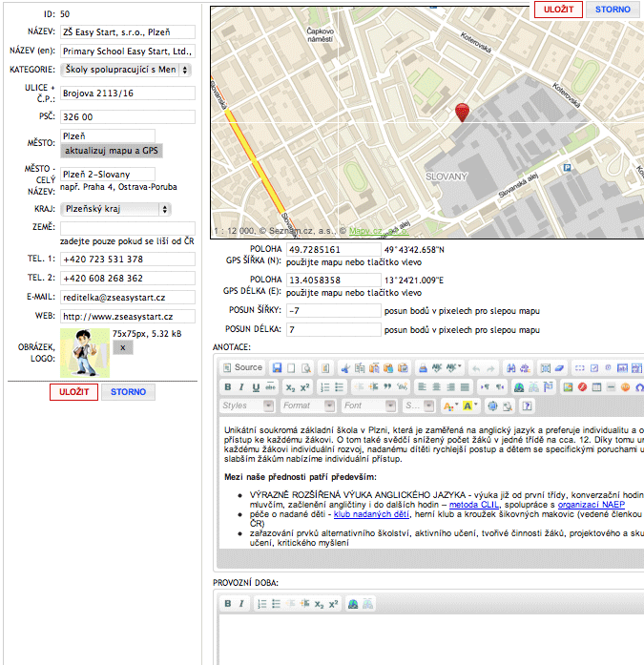Open the KATEGORIE dropdown

point(127,70)
